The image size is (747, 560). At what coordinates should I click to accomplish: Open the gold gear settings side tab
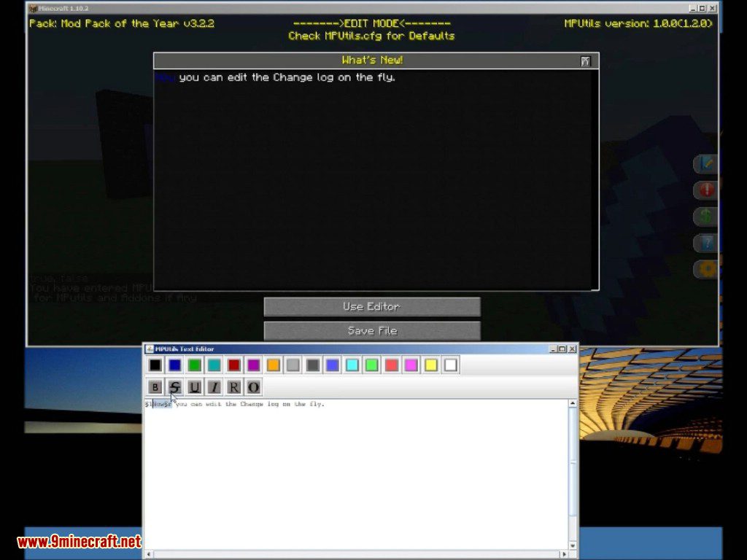pos(705,270)
